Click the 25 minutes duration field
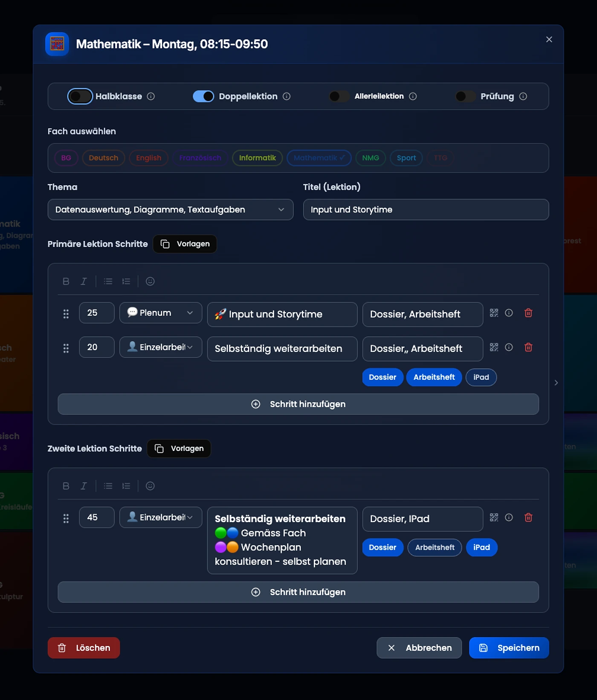Screen dimensions: 597x700 pyautogui.click(x=97, y=313)
